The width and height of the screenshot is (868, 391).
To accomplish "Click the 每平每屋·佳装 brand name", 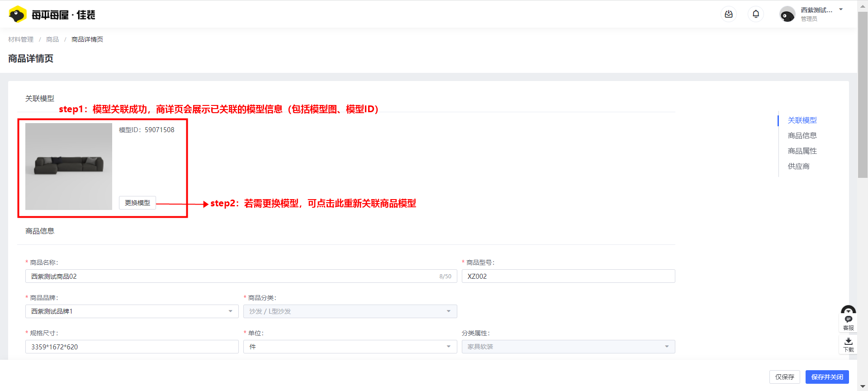I will [63, 15].
